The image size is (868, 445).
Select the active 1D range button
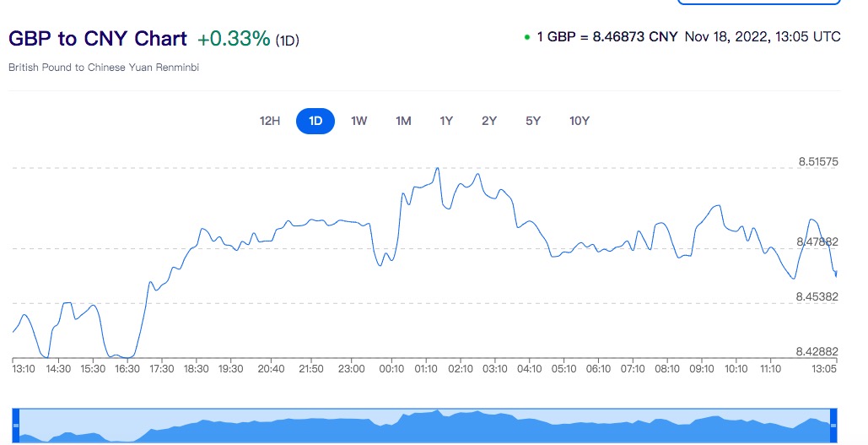[x=315, y=121]
